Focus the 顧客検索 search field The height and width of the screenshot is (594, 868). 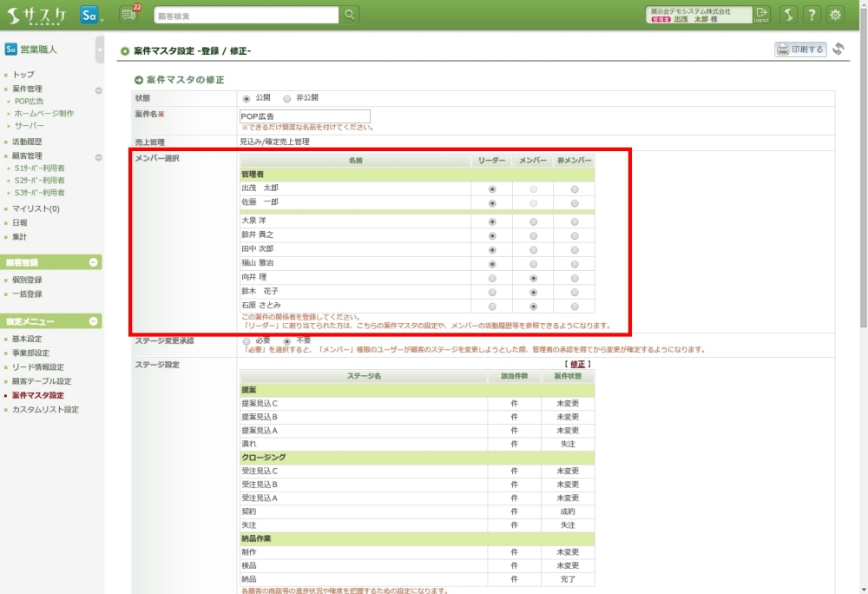[x=246, y=15]
